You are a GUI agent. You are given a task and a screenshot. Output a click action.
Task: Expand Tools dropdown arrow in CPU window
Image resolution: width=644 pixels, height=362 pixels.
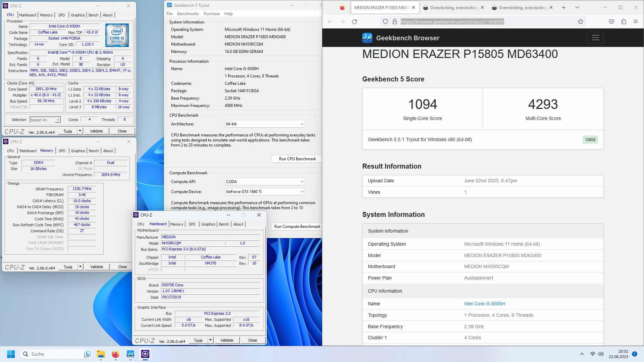coord(80,131)
